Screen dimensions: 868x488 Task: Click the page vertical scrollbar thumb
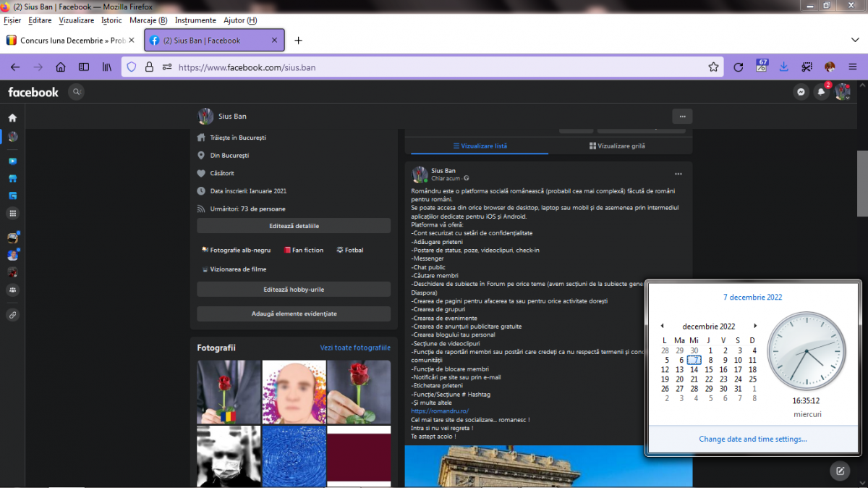click(861, 182)
